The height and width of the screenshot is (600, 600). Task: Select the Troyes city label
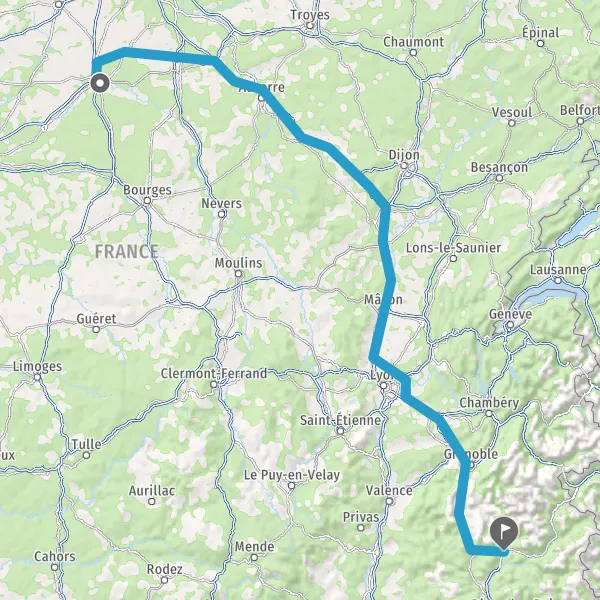coord(310,15)
